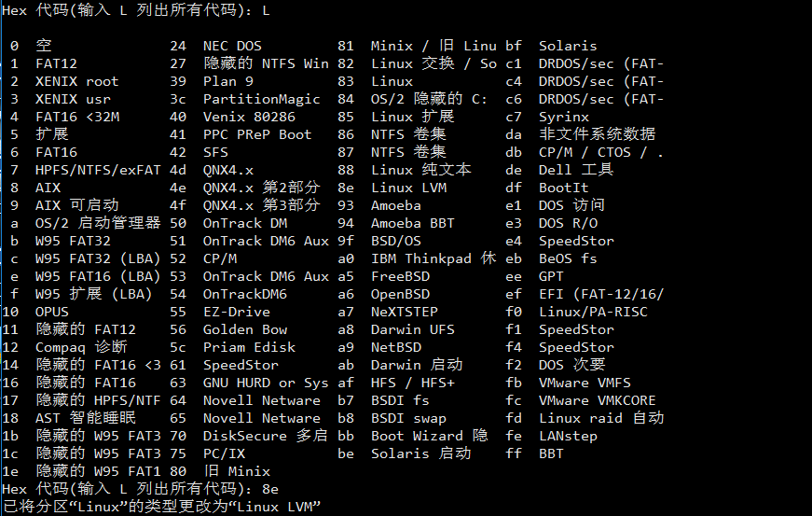Click the 'BSD/OS' entry
Screen dimensions: 812x516
[396, 241]
